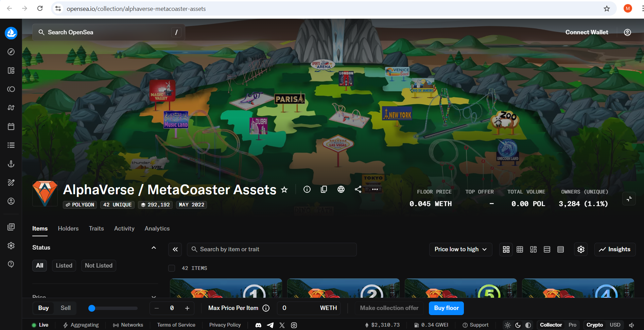The image size is (644, 330).
Task: Open the Profile icon in sidebar
Action: [x=11, y=201]
